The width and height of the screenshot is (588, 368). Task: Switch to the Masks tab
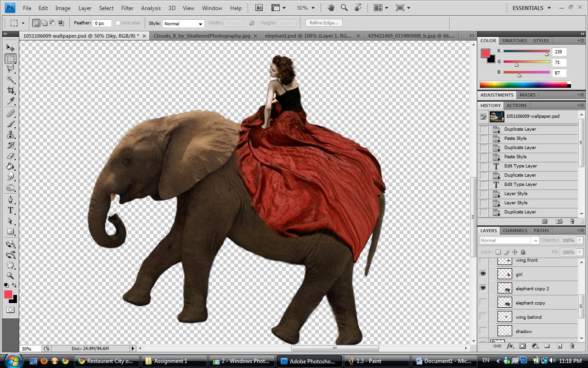(527, 95)
